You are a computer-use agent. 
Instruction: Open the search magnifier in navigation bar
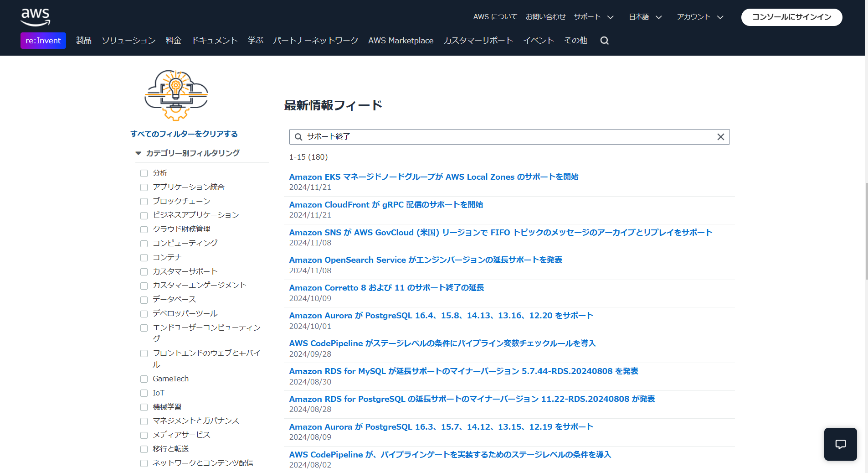pyautogui.click(x=604, y=41)
